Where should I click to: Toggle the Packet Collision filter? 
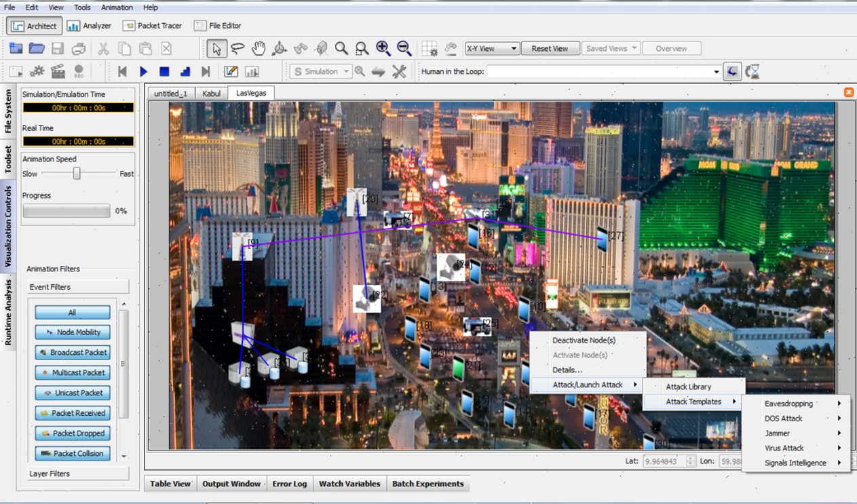pos(73,453)
